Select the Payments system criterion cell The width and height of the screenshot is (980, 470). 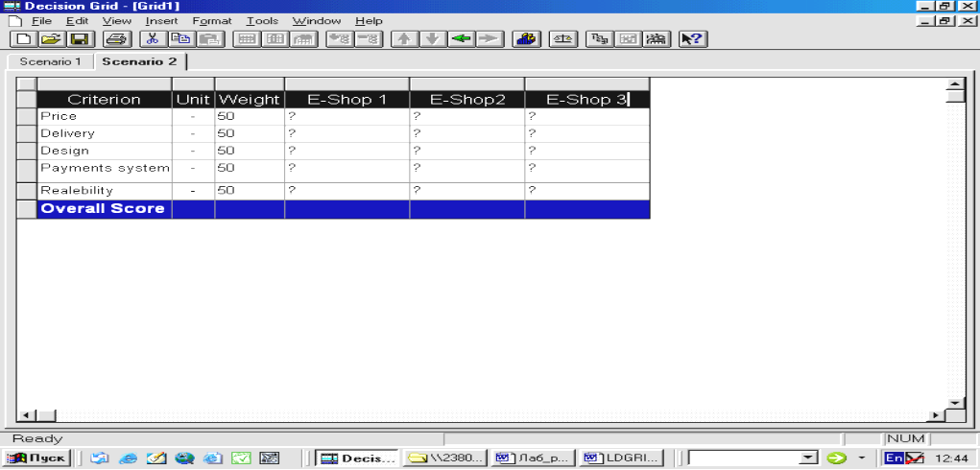[x=105, y=171]
